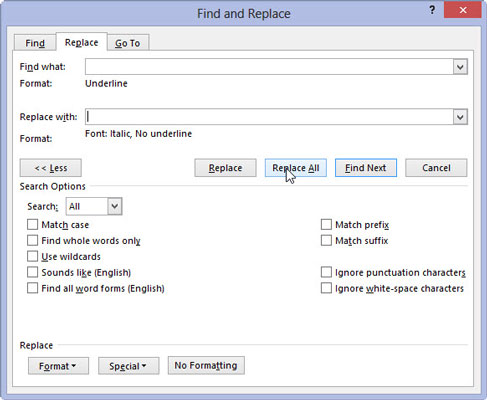This screenshot has width=487, height=400.
Task: Open the Help question mark icon
Action: (432, 10)
